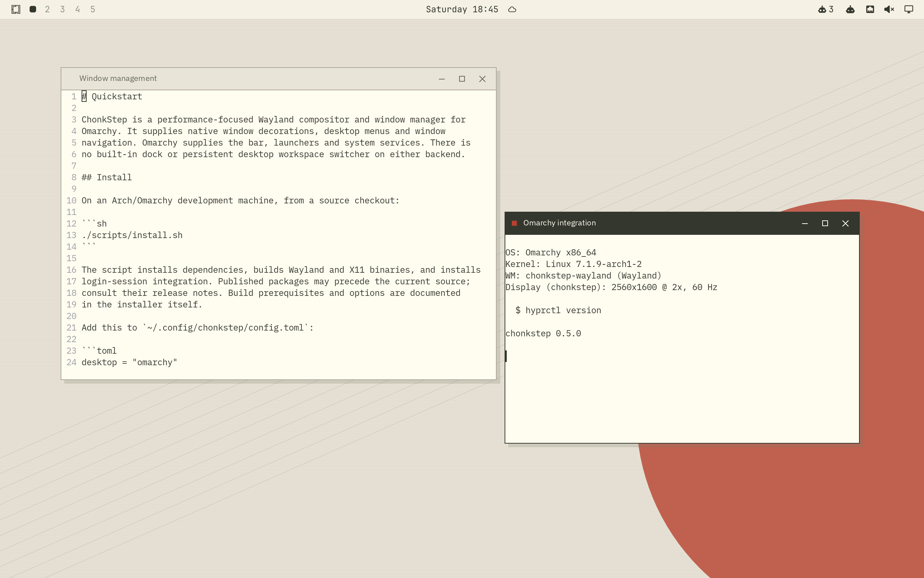Click the '$ hyprctl version' command line
This screenshot has height=578, width=924.
[558, 310]
